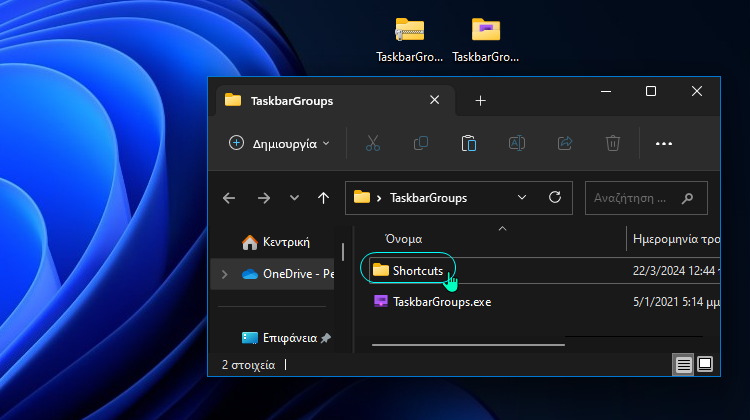Click the Copy icon in toolbar
Image resolution: width=750 pixels, height=420 pixels.
coord(421,143)
